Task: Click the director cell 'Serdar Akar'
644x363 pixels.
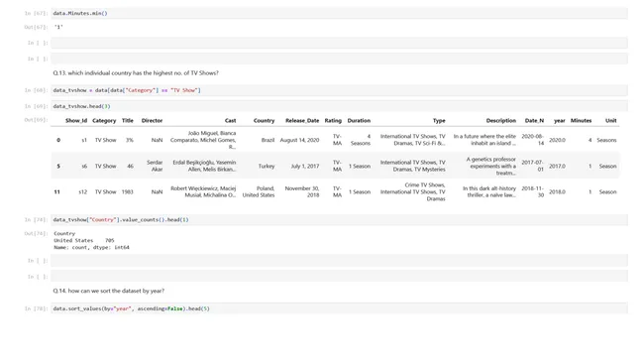Action: pos(155,166)
